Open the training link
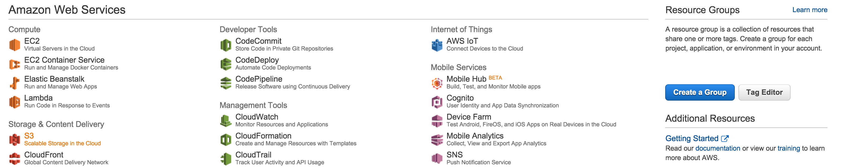 tap(788, 148)
